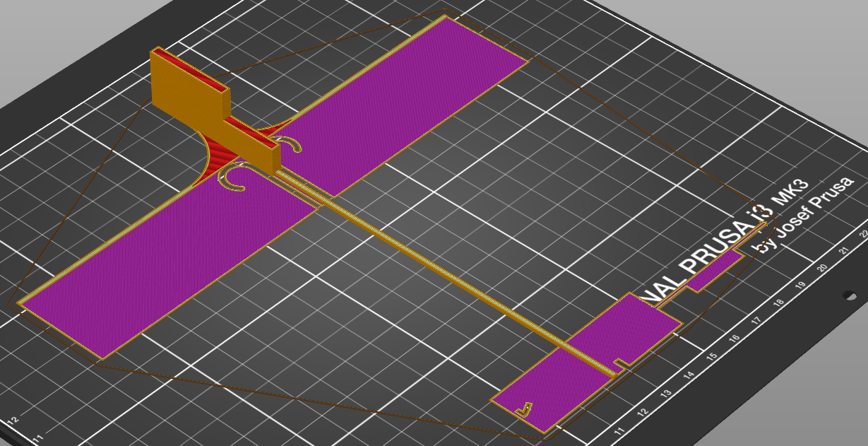Click ruler number 18 on the bed edge
Viewport: 868px width, 446px height.
tap(778, 303)
